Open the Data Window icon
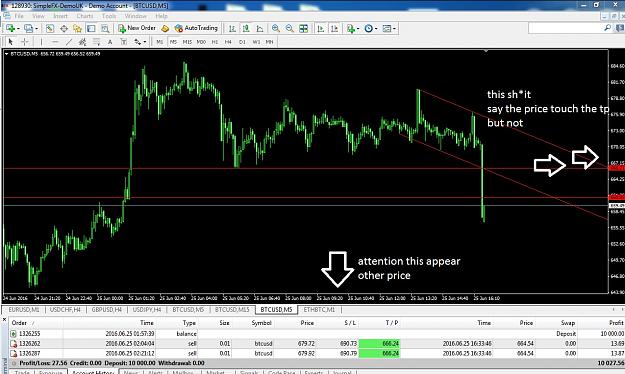Image resolution: width=625 pixels, height=374 pixels. pos(64,28)
